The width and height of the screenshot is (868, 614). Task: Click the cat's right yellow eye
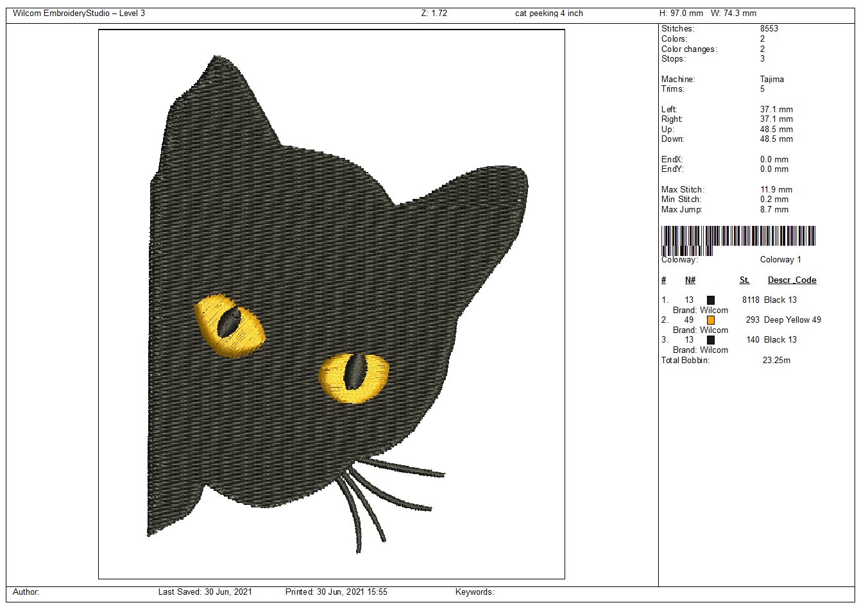[x=353, y=377]
